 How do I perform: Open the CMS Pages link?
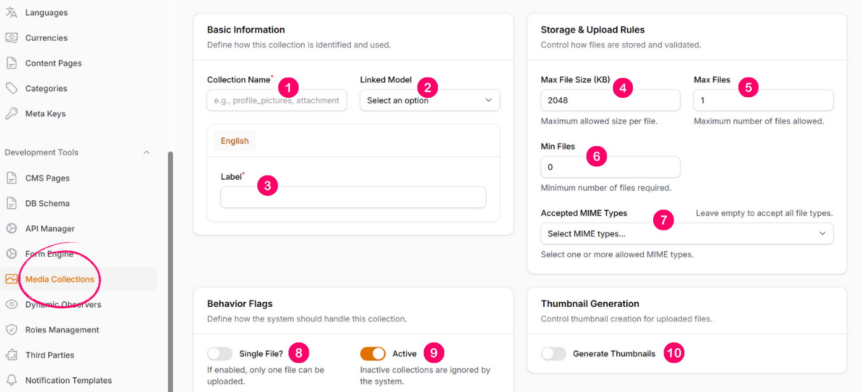tap(48, 178)
